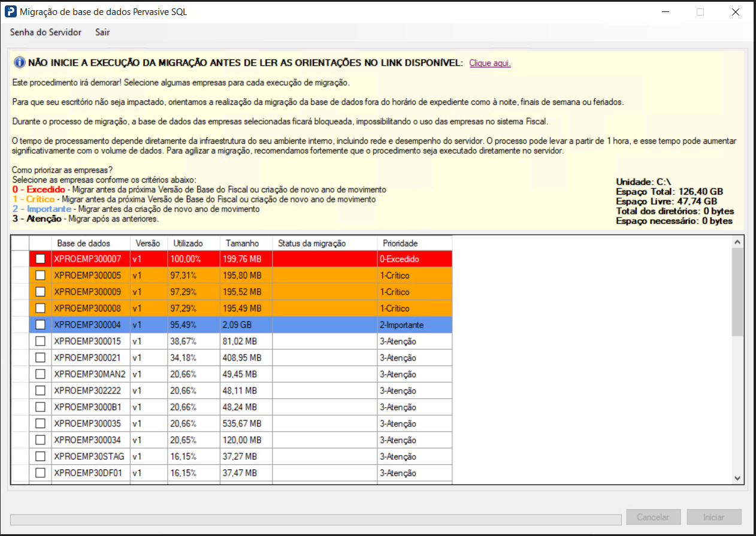
Task: Click the Sair menu item
Action: coord(102,32)
